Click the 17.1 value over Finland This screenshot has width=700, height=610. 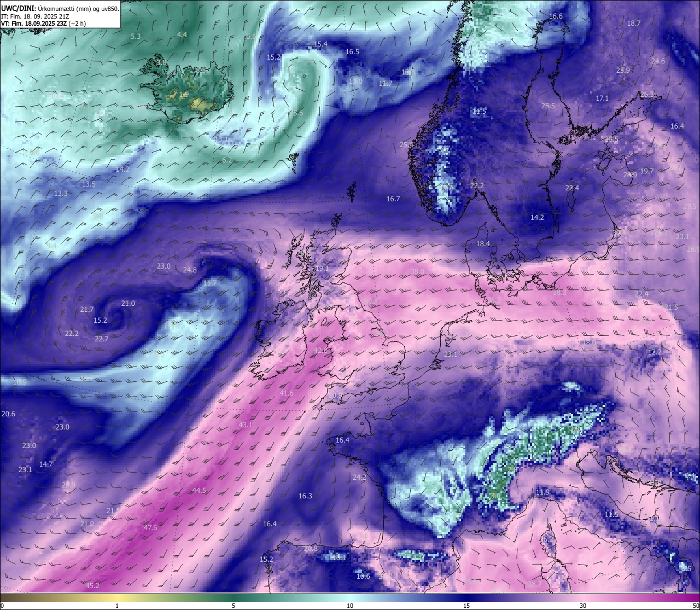tap(602, 98)
